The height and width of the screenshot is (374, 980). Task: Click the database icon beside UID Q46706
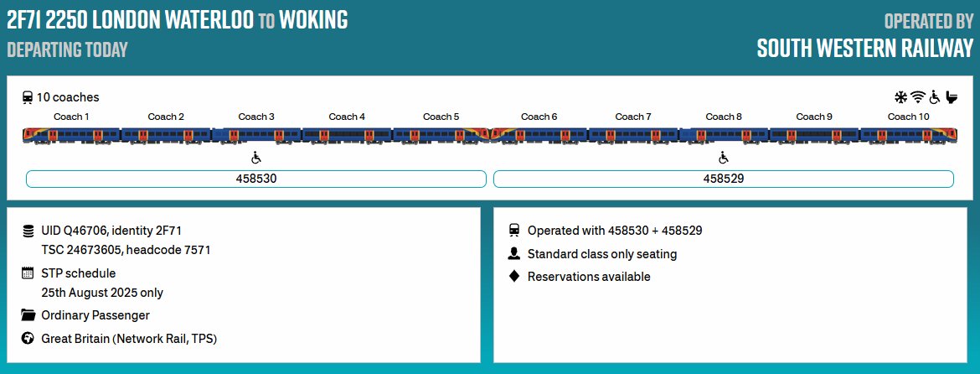[x=28, y=231]
